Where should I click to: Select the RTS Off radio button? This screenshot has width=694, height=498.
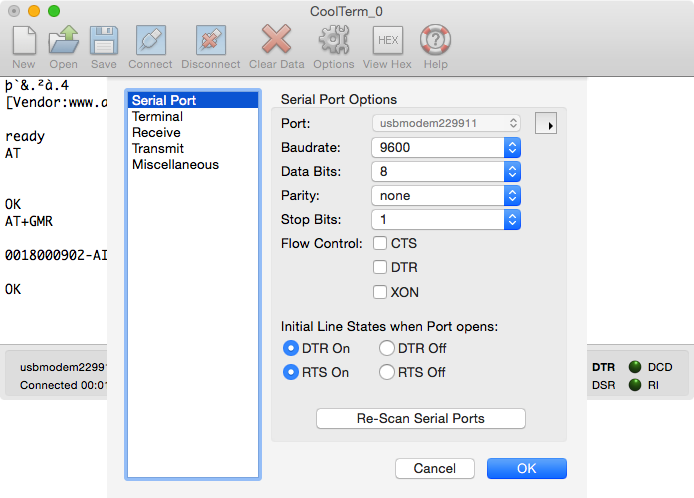click(387, 372)
